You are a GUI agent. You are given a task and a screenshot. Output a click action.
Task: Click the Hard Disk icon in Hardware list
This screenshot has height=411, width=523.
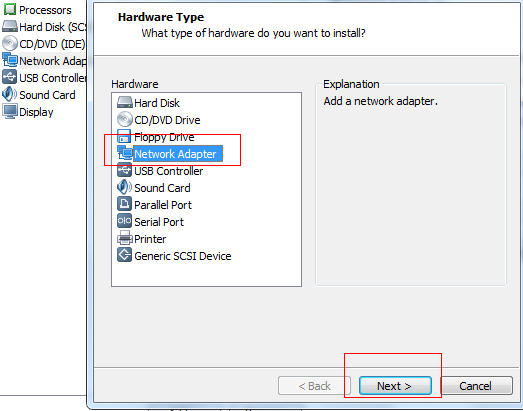click(125, 103)
